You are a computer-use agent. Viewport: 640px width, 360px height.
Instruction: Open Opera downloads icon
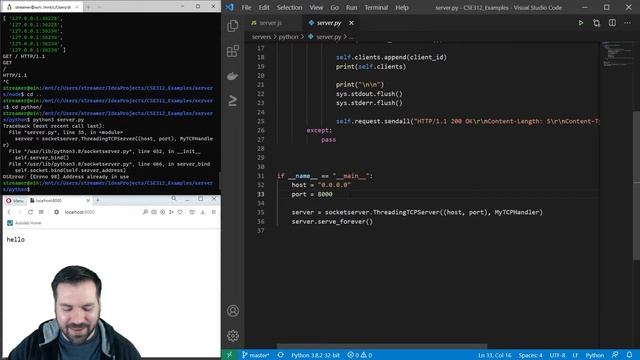pos(203,212)
